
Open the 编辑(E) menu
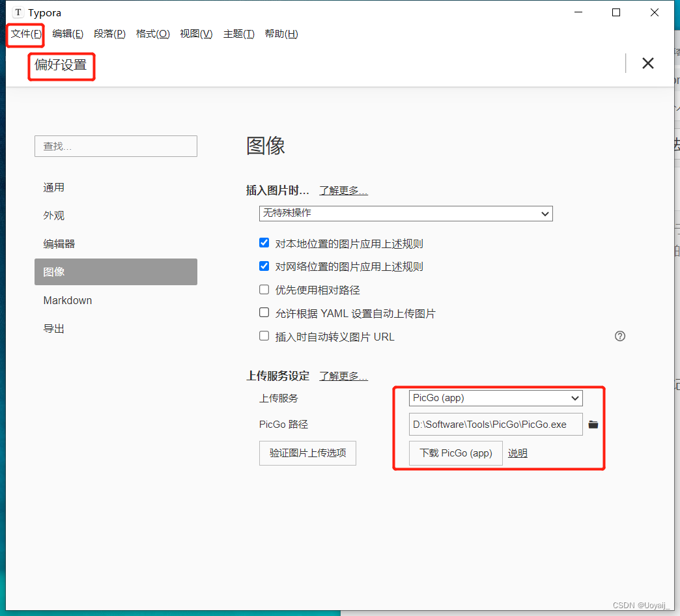click(68, 34)
